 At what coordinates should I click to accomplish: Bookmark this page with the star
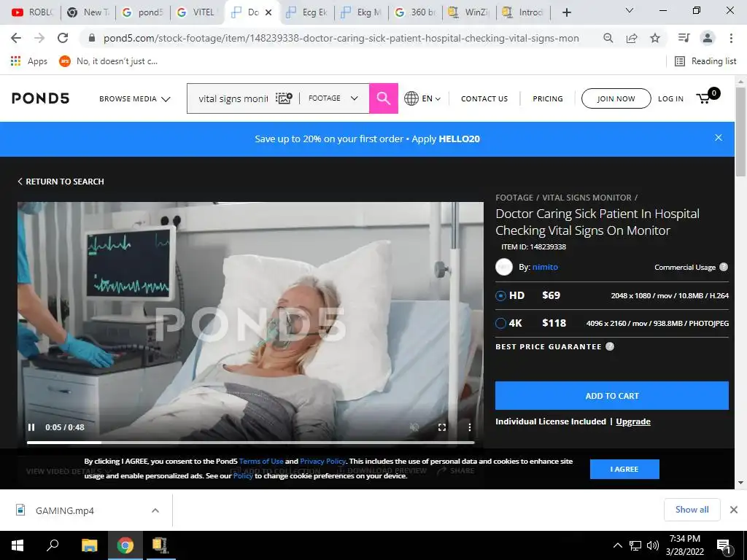coord(655,38)
